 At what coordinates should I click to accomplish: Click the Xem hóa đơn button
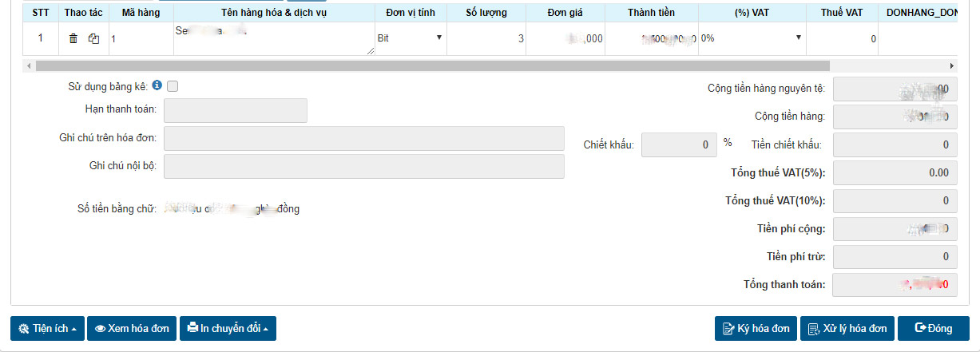pos(132,329)
